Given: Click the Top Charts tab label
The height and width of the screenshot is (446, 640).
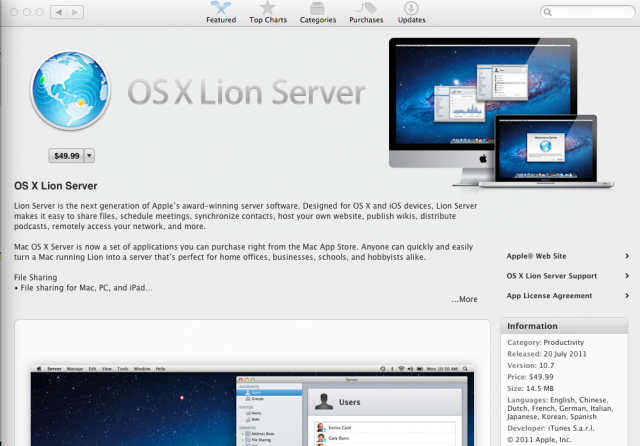Looking at the screenshot, I should pyautogui.click(x=268, y=20).
